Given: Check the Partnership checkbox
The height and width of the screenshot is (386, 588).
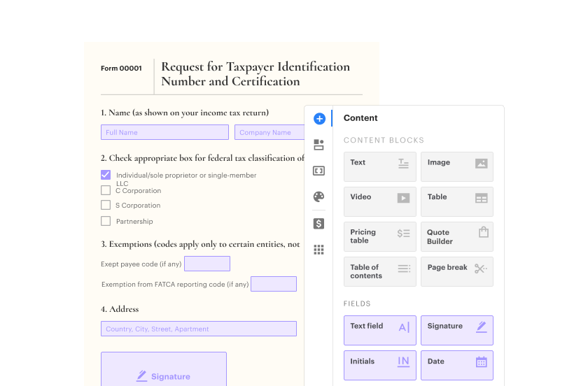Looking at the screenshot, I should point(106,221).
